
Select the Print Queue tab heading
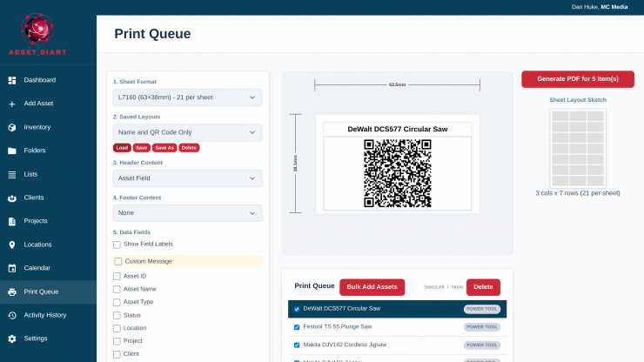315,286
